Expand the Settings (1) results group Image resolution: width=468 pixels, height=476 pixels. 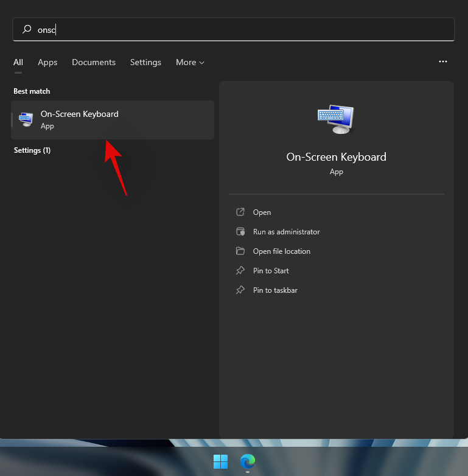pos(32,150)
